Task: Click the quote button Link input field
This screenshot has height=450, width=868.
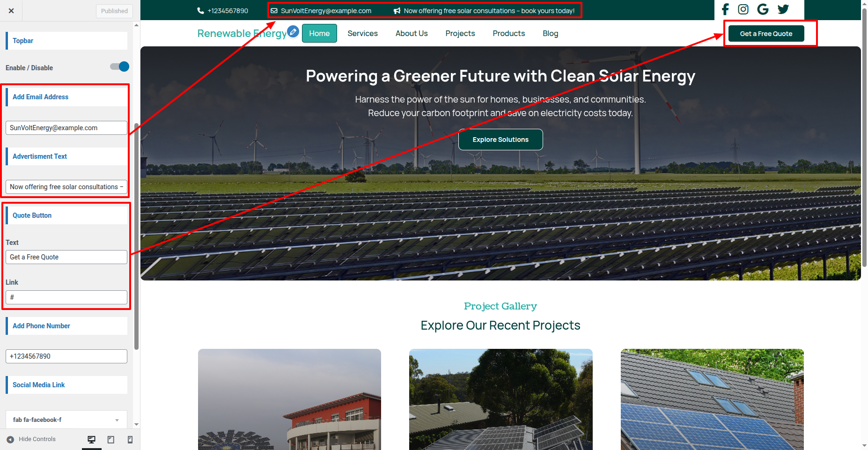Action: tap(66, 297)
